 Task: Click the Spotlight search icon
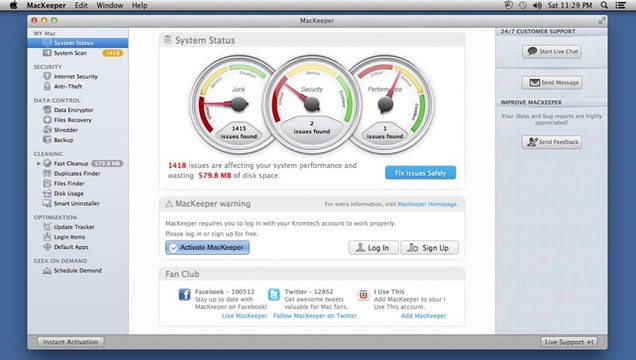pos(604,5)
